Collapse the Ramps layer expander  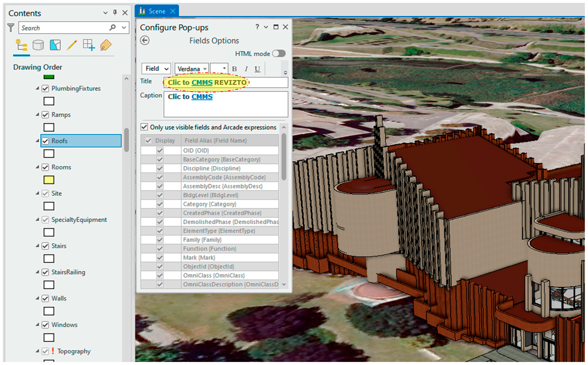(37, 114)
